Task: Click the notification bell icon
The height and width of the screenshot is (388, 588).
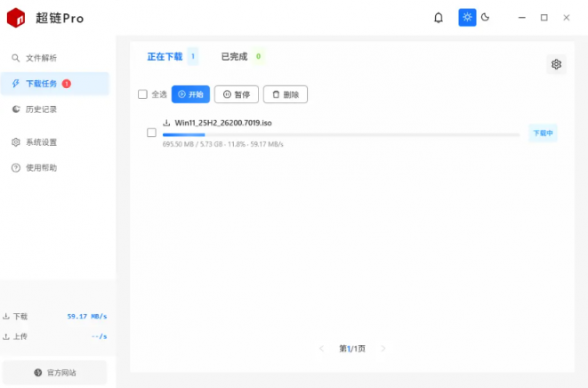Action: (439, 18)
